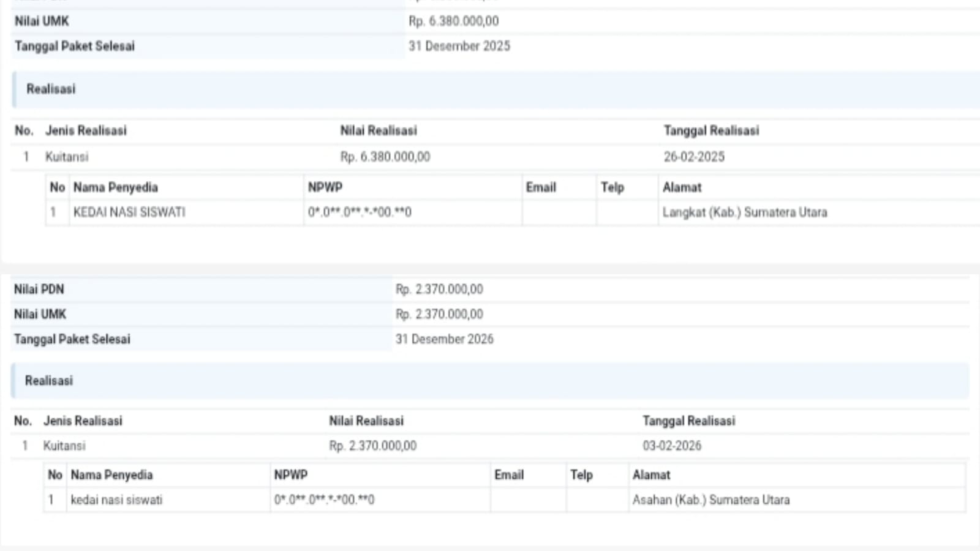Click lowercase supplier name kedai nasi siswati
Image resolution: width=980 pixels, height=551 pixels.
tap(116, 500)
